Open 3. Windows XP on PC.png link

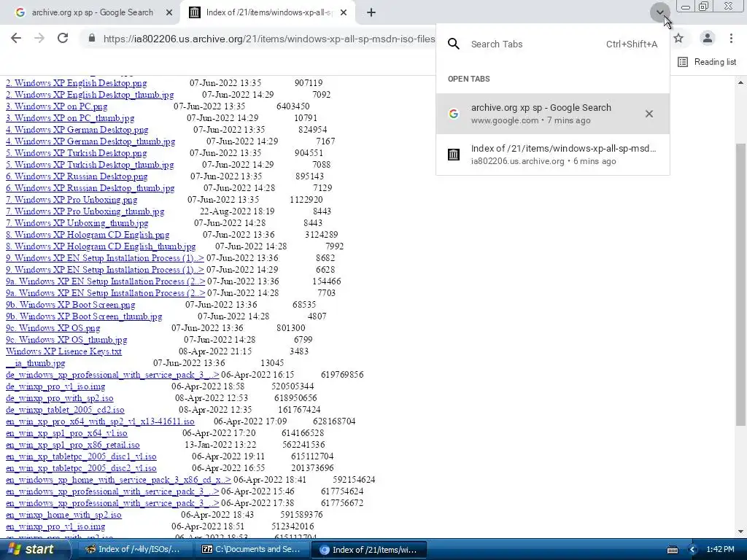[x=56, y=106]
